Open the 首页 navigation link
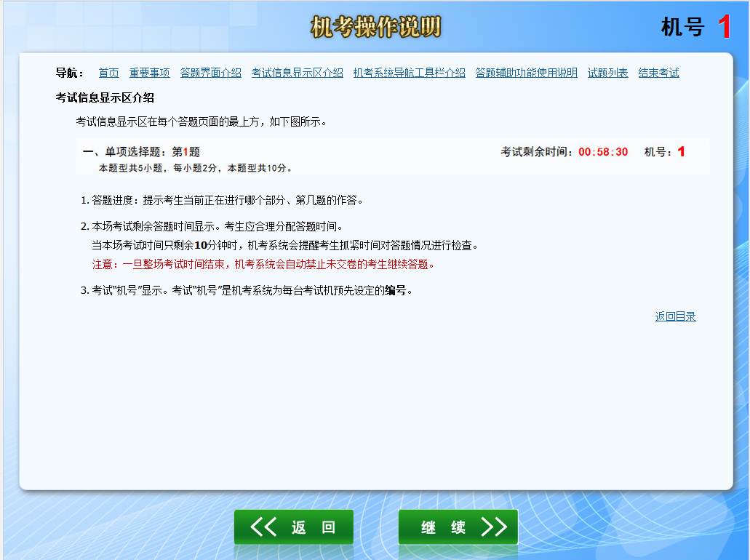This screenshot has height=560, width=750. pyautogui.click(x=108, y=73)
